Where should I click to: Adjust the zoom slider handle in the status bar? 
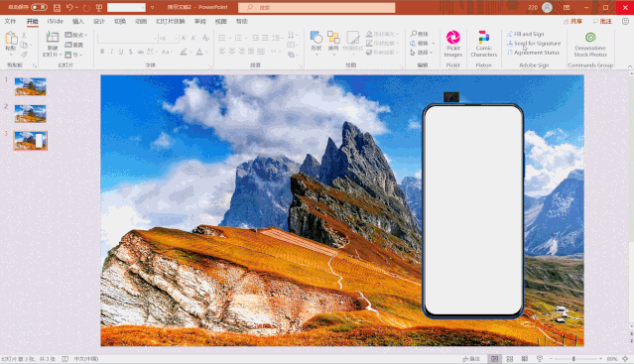573,359
